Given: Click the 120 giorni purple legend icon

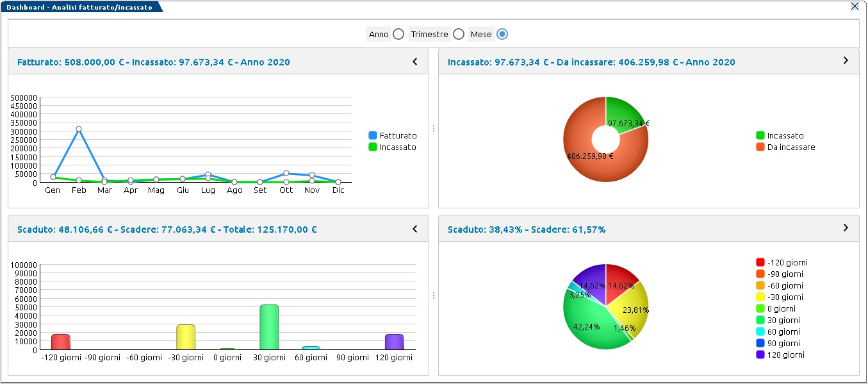Looking at the screenshot, I should coord(760,355).
